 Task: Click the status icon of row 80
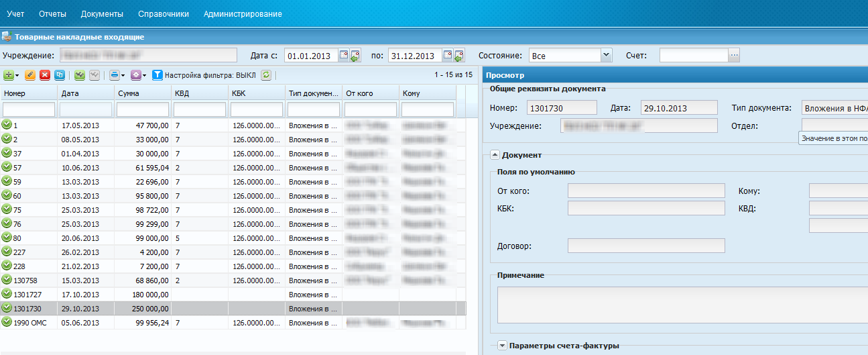tap(7, 238)
